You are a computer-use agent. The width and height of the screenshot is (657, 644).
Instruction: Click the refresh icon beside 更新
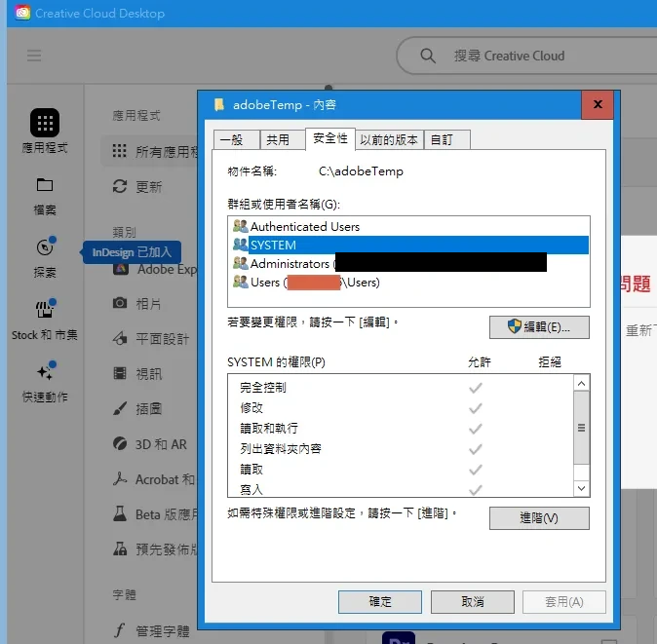[x=120, y=186]
